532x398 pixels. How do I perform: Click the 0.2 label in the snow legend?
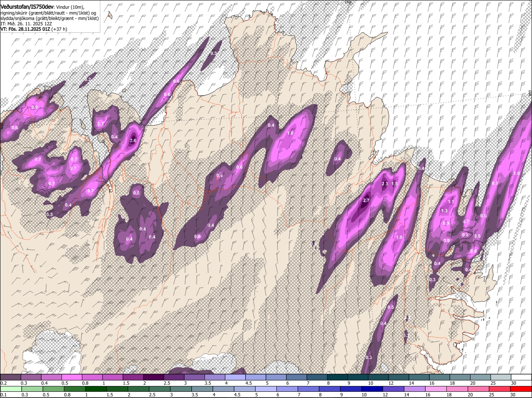pos(3,383)
